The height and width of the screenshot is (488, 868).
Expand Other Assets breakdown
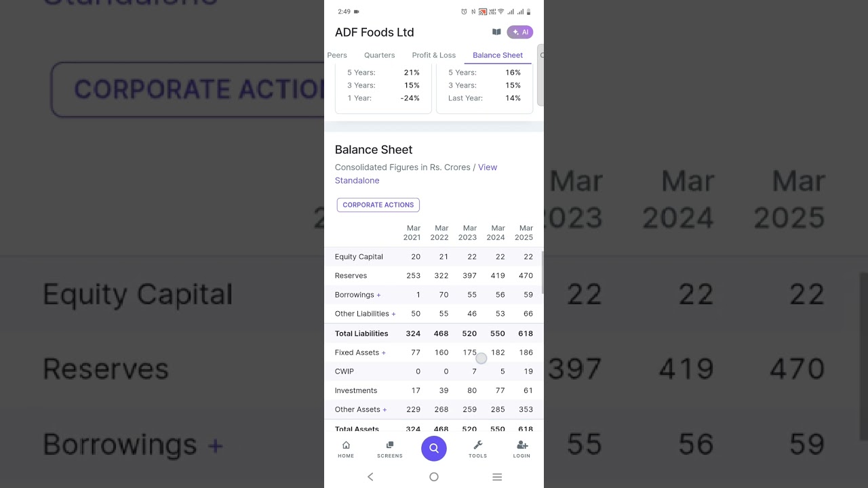(384, 409)
